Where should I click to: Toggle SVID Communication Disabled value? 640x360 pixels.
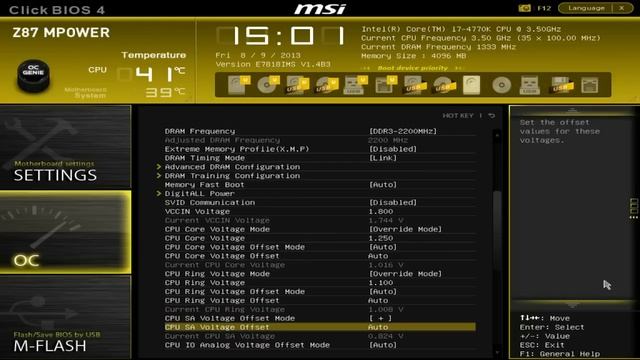[x=393, y=202]
